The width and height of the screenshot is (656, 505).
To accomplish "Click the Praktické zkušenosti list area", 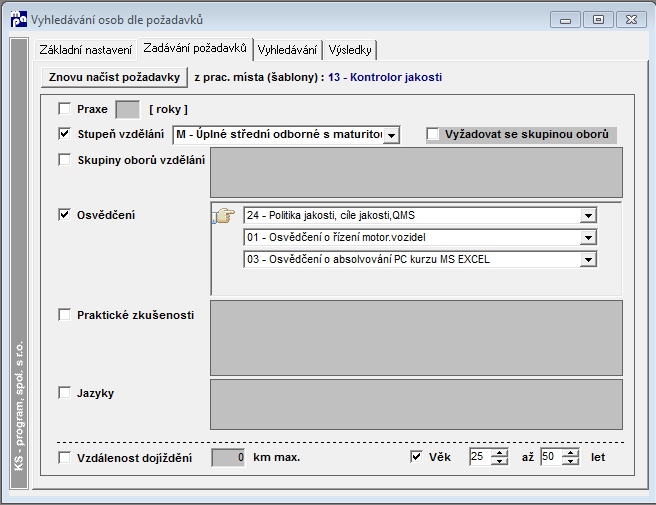I will (x=416, y=338).
